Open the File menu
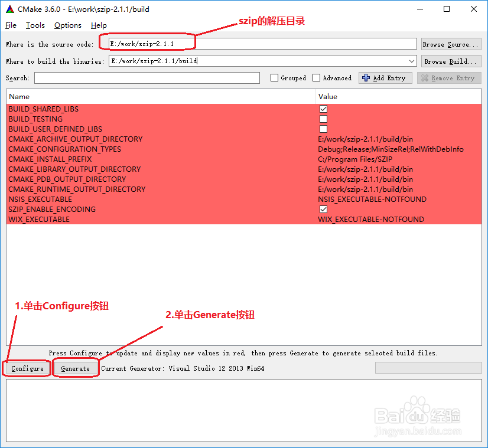 click(x=11, y=25)
